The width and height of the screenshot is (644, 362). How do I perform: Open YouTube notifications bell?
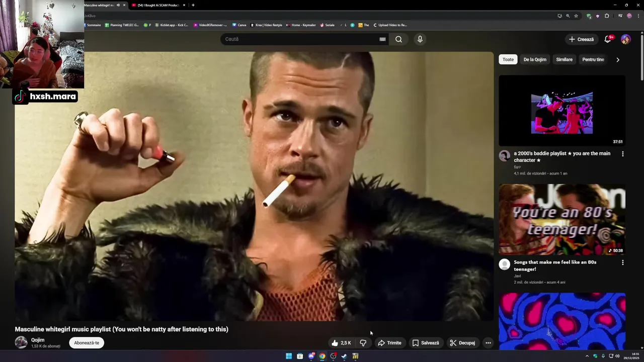(608, 39)
